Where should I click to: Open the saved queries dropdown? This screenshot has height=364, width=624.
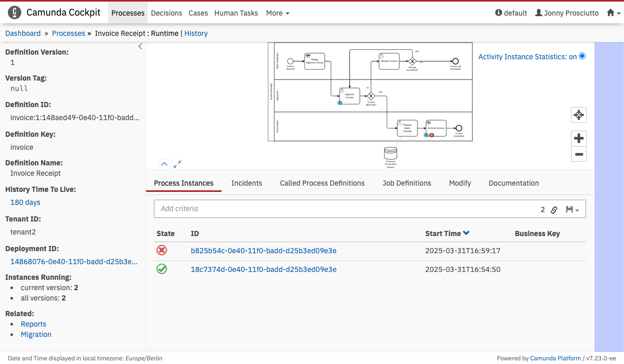tap(572, 210)
